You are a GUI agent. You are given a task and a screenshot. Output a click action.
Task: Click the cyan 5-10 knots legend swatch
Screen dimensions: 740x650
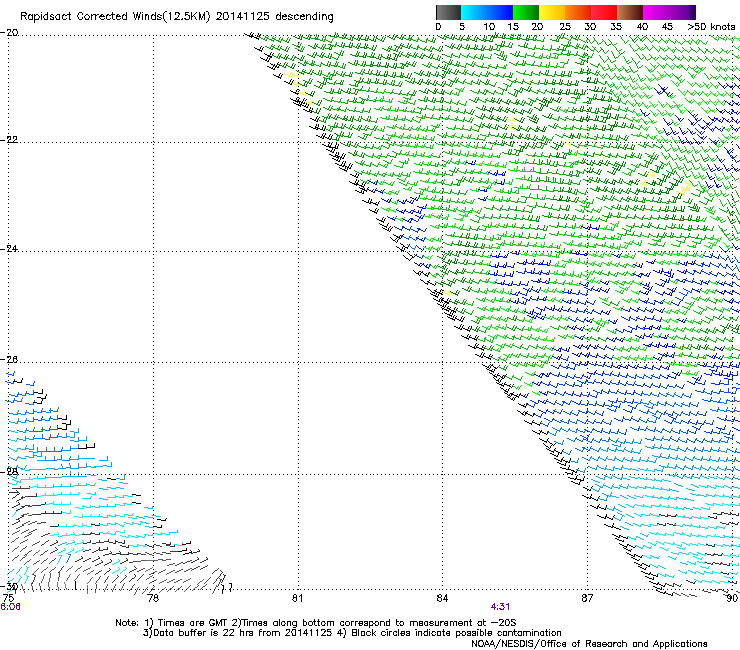[474, 12]
